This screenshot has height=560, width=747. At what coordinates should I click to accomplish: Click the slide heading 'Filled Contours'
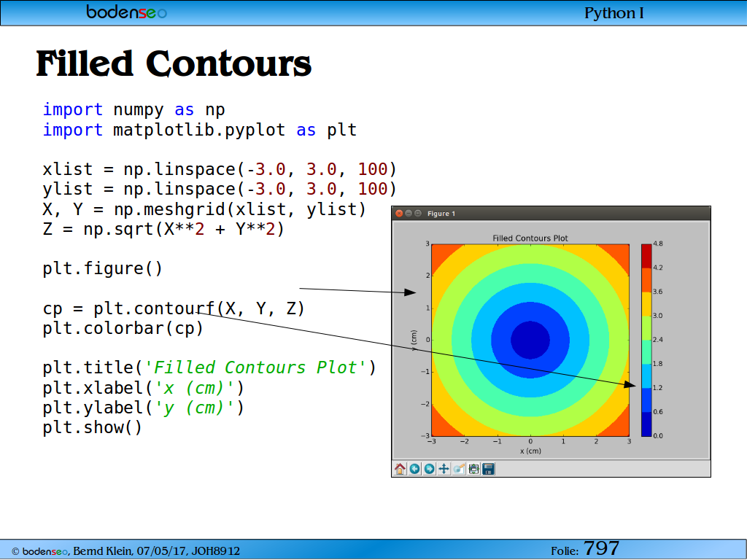[x=174, y=63]
